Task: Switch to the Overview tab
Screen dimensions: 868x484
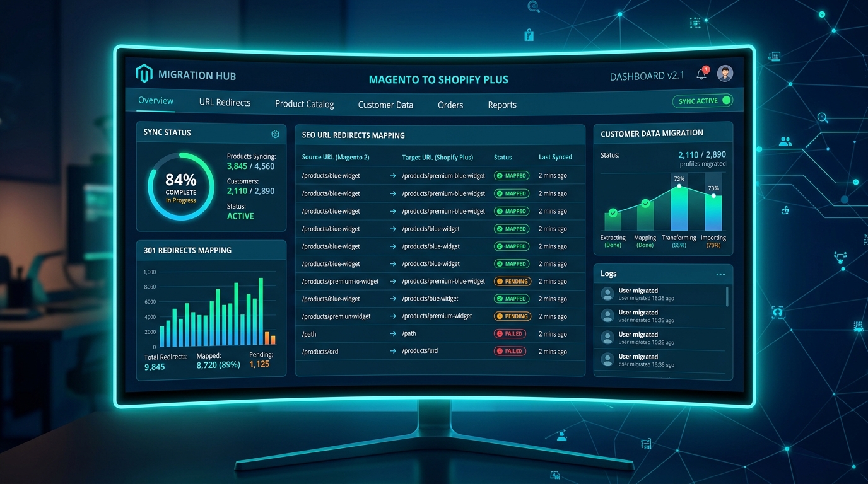Action: (156, 101)
